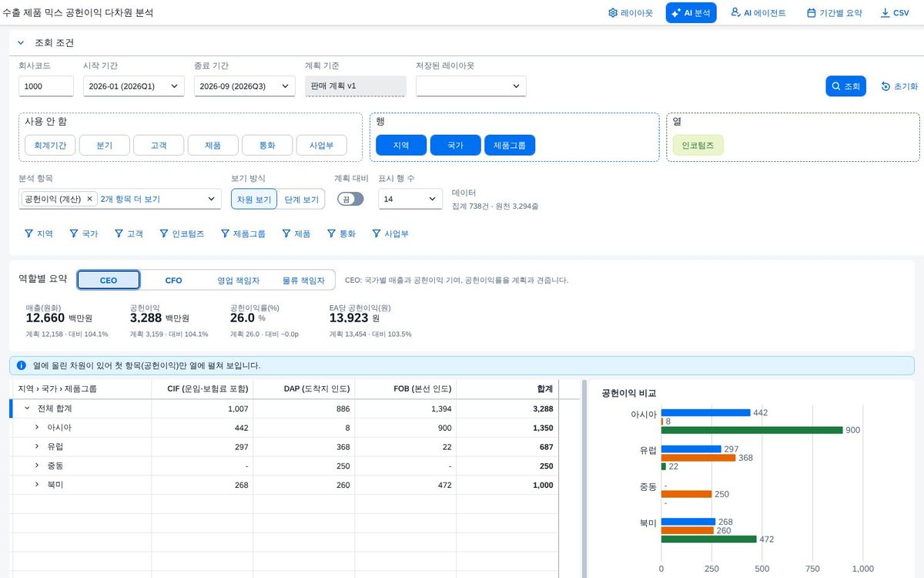Switch to 차원 보기 mode

pyautogui.click(x=254, y=199)
